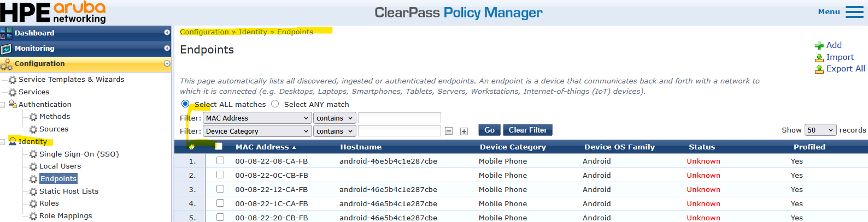
Task: Sort by Device OS Family column header
Action: coord(619,147)
